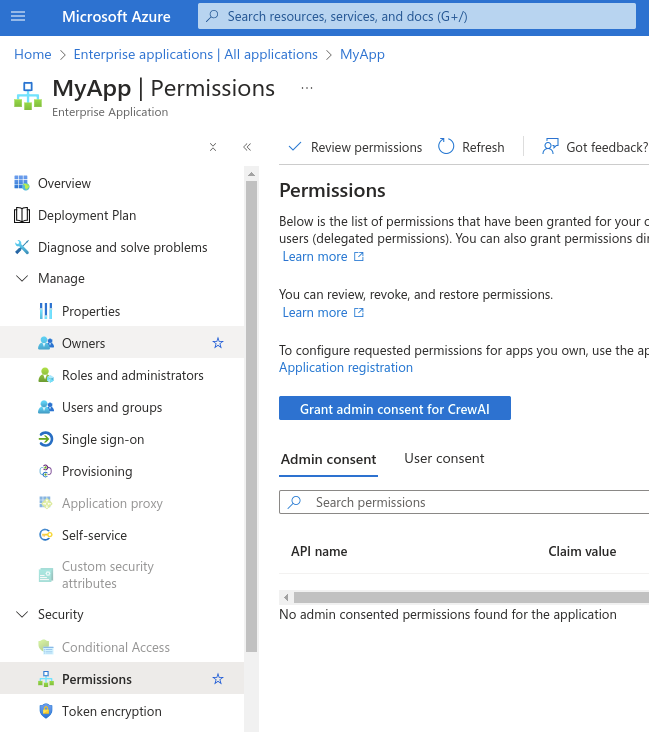
Task: Sort by Claim value column header
Action: 582,551
